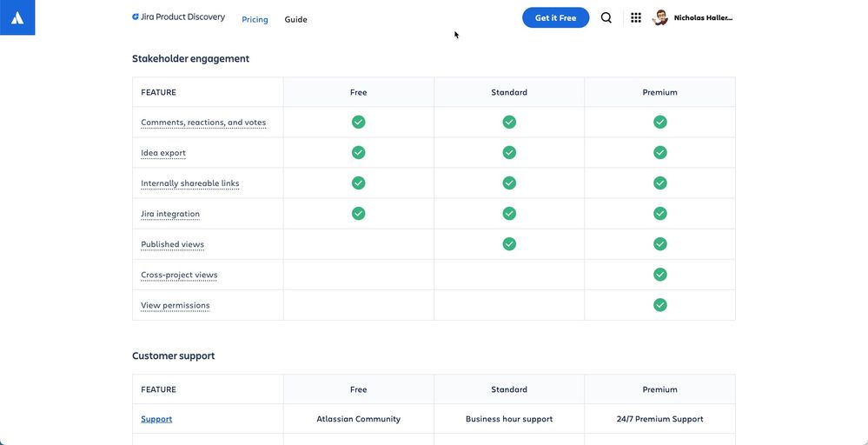Click Nicholas Haller's profile avatar
The height and width of the screenshot is (445, 868).
click(659, 17)
